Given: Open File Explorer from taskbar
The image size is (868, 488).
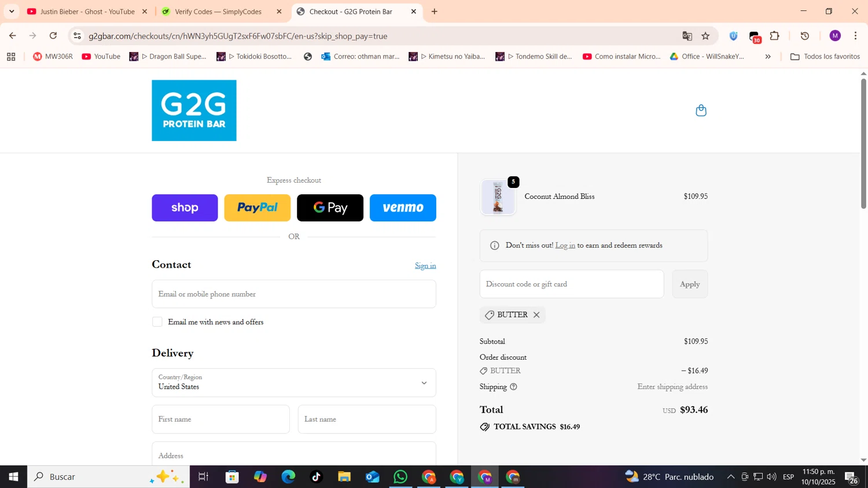Looking at the screenshot, I should (x=344, y=477).
